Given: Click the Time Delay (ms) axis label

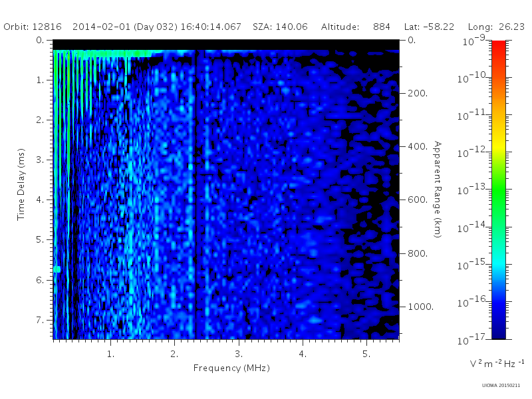Looking at the screenshot, I should coord(21,184).
